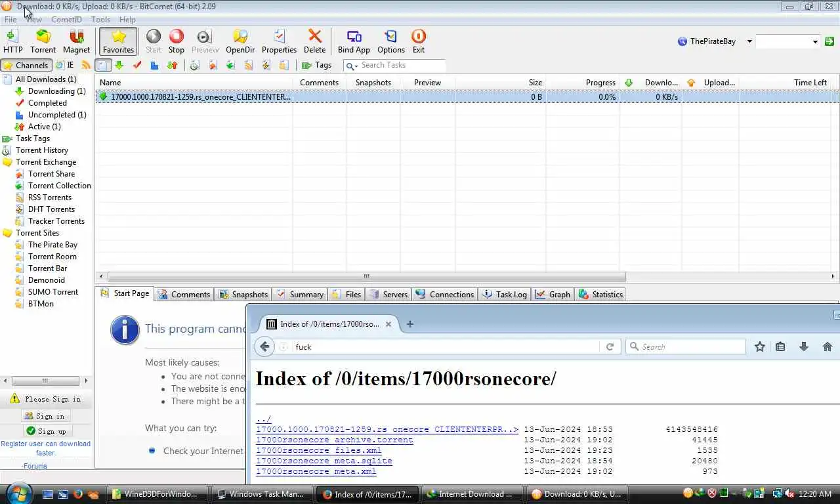Toggle the Channels panel button
The height and width of the screenshot is (504, 840).
[x=26, y=65]
